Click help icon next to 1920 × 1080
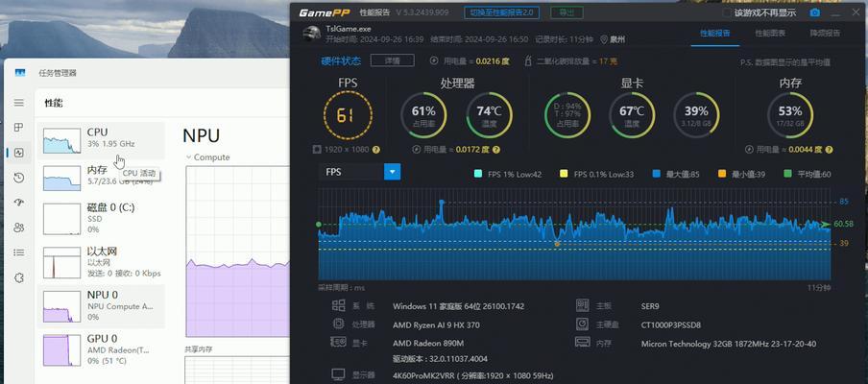868x384 pixels. point(375,150)
